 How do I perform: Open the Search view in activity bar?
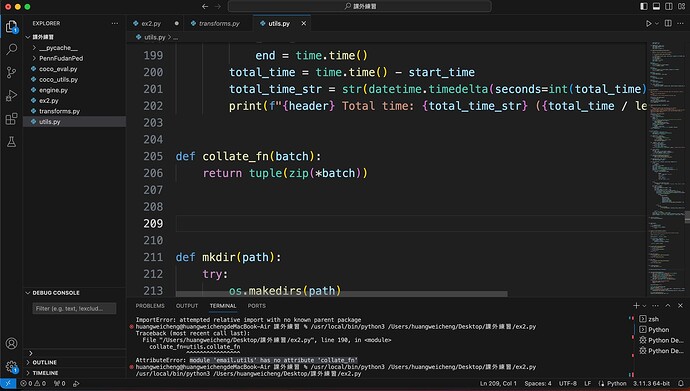pos(11,49)
